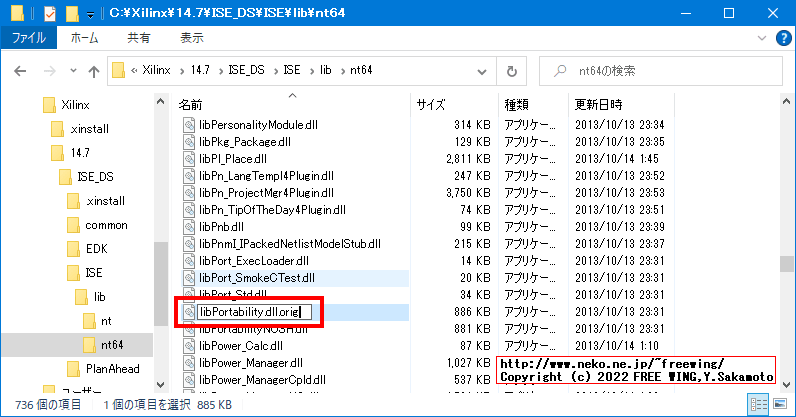Switch to details view layout icon
796x417 pixels.
[758, 405]
